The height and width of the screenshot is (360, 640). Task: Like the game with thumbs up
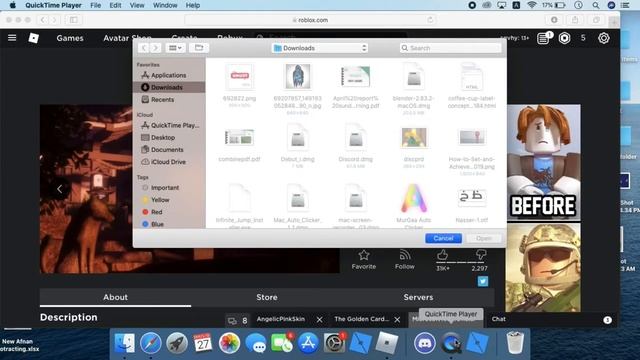coord(442,255)
